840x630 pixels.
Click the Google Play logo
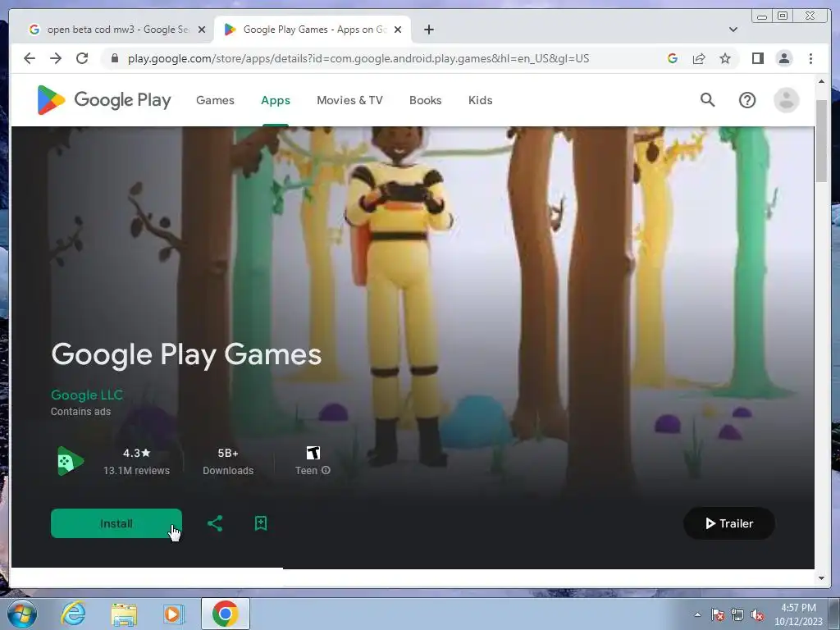pos(104,99)
